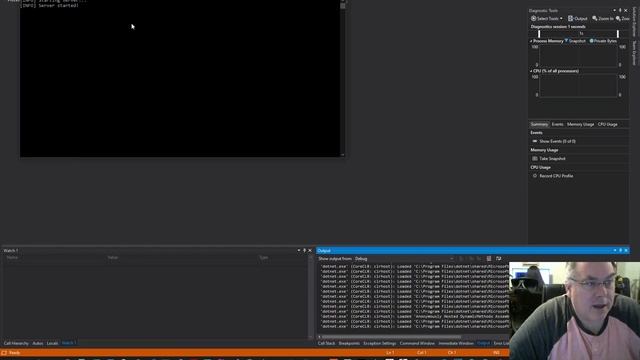The image size is (640, 360).
Task: Click the Name column header in Watch 1
Action: pyautogui.click(x=12, y=258)
